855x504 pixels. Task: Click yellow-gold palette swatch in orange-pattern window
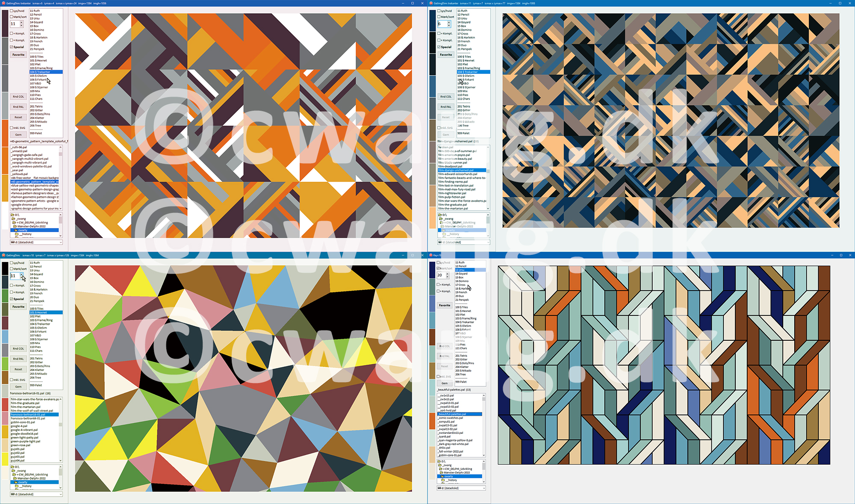click(x=5, y=187)
